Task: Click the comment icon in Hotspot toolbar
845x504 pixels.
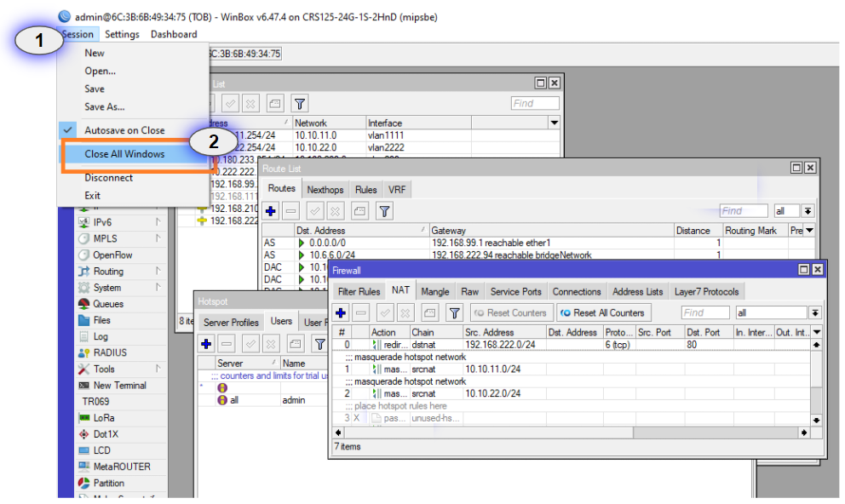Action: tap(296, 344)
